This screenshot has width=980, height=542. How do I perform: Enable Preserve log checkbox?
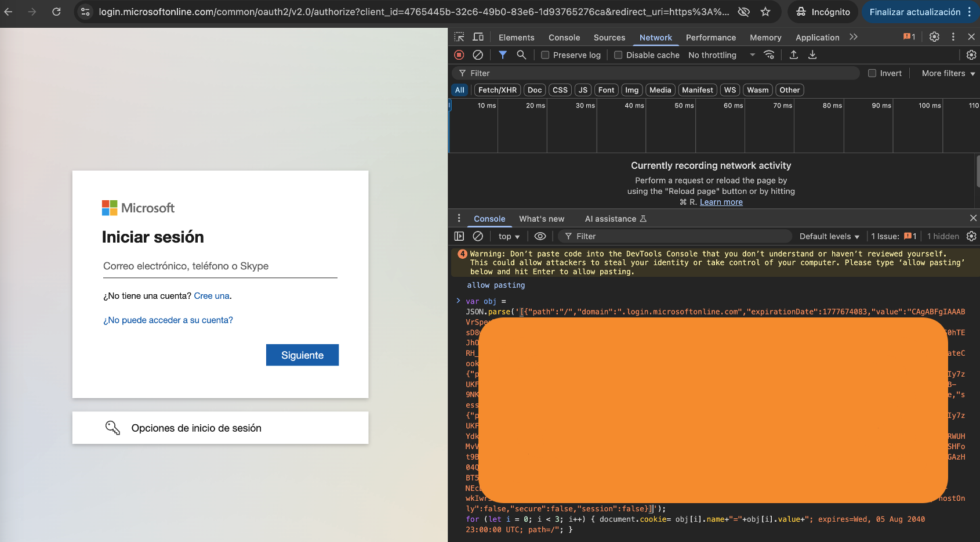point(545,55)
